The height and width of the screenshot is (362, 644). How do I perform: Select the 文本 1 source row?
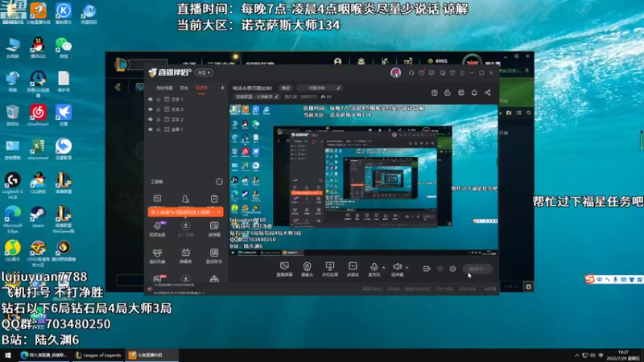coord(186,99)
